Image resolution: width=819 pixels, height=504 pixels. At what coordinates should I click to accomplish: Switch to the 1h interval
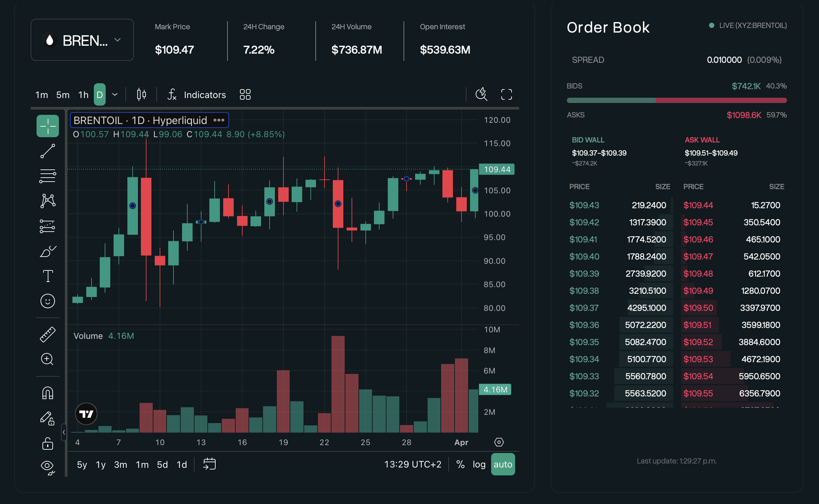pyautogui.click(x=83, y=95)
